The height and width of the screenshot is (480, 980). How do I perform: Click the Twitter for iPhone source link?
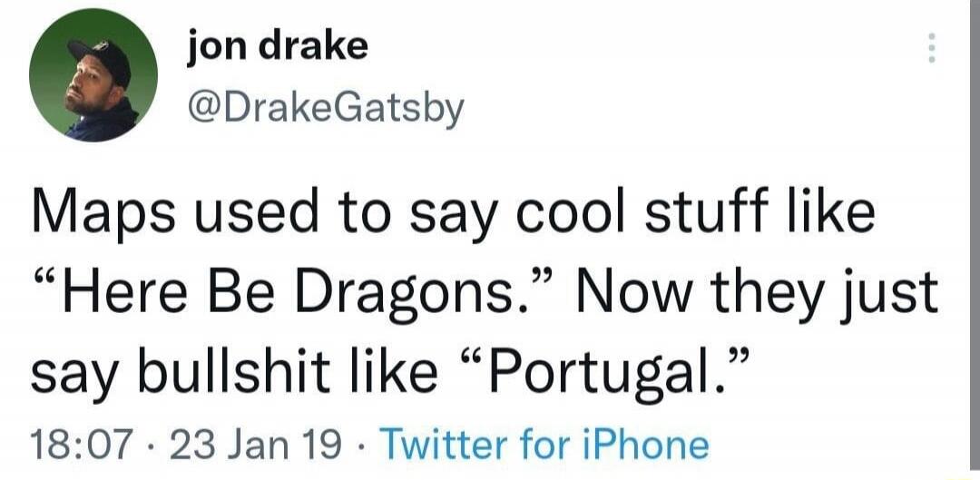(544, 446)
